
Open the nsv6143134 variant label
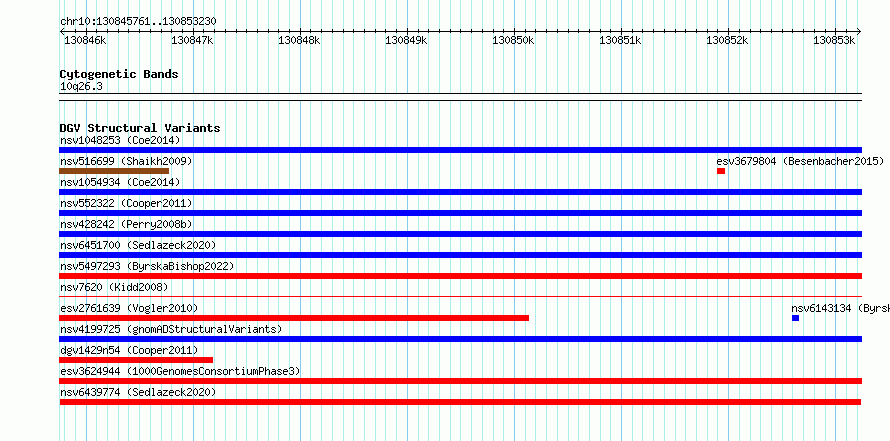coord(840,308)
